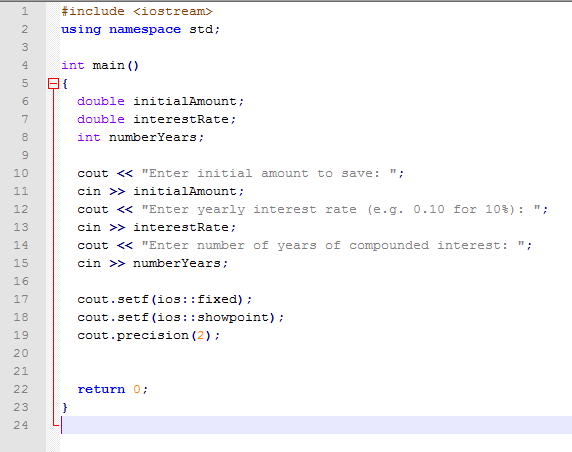Click on 'cout.precision(2);' line
Screen dimensions: 572x452
[x=148, y=335]
